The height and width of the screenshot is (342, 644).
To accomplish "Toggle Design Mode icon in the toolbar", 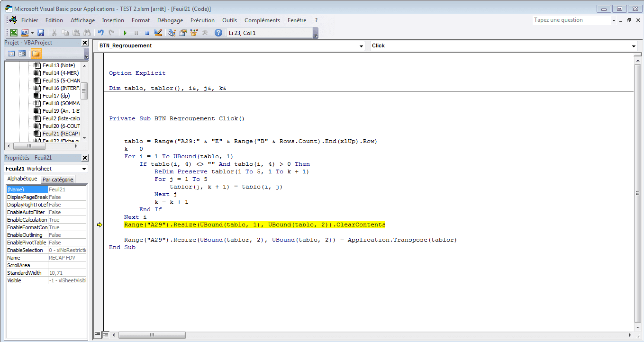I will click(x=158, y=33).
